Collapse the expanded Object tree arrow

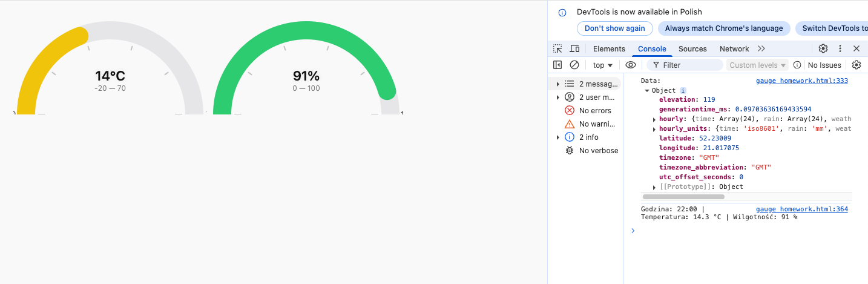click(x=647, y=91)
